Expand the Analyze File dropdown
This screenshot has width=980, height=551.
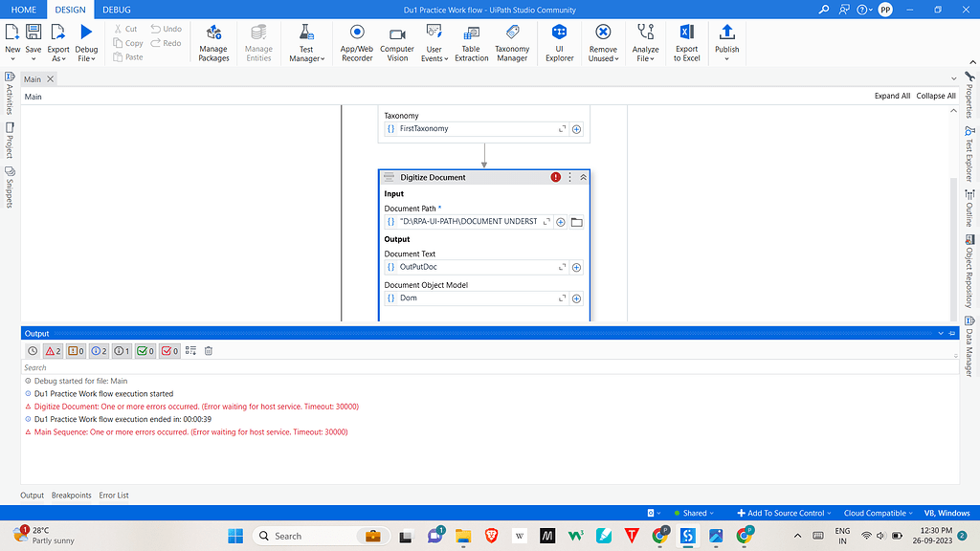(x=645, y=43)
